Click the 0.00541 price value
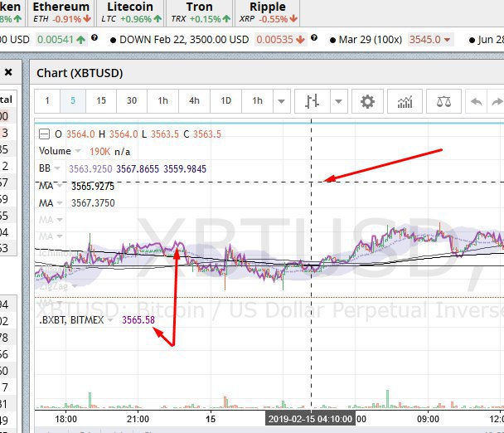Viewport: 504px width, 433px height. point(56,40)
